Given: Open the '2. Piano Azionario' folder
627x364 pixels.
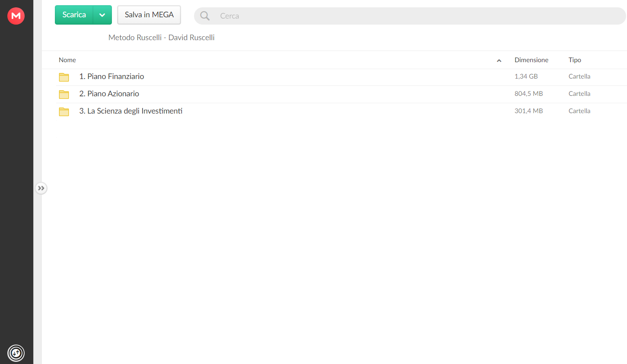Looking at the screenshot, I should 109,94.
